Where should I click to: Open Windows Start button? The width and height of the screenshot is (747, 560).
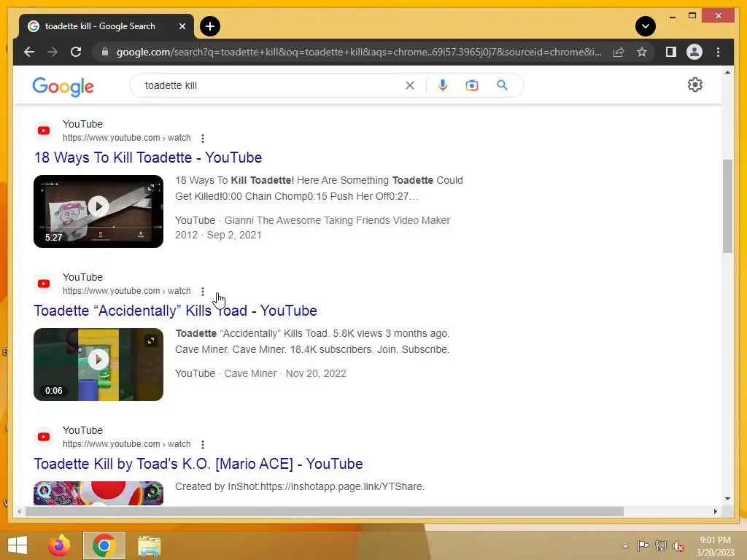pos(18,545)
